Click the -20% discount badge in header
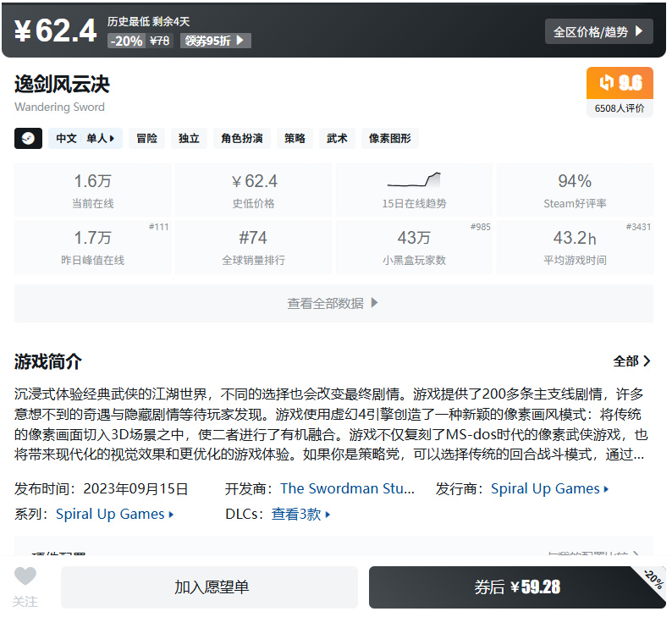This screenshot has width=672, height=617. (126, 41)
